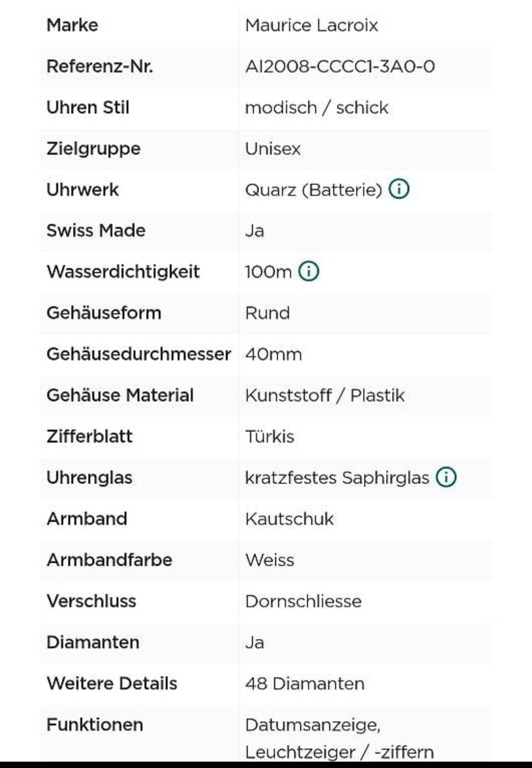Select the Kunststoff / Plastik material value
The image size is (532, 768).
click(324, 395)
